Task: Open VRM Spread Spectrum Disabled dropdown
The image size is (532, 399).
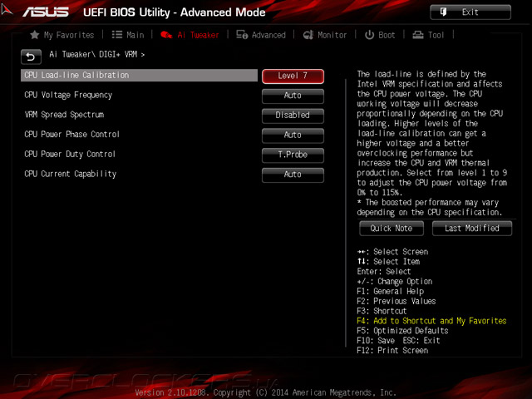Action: [x=293, y=116]
